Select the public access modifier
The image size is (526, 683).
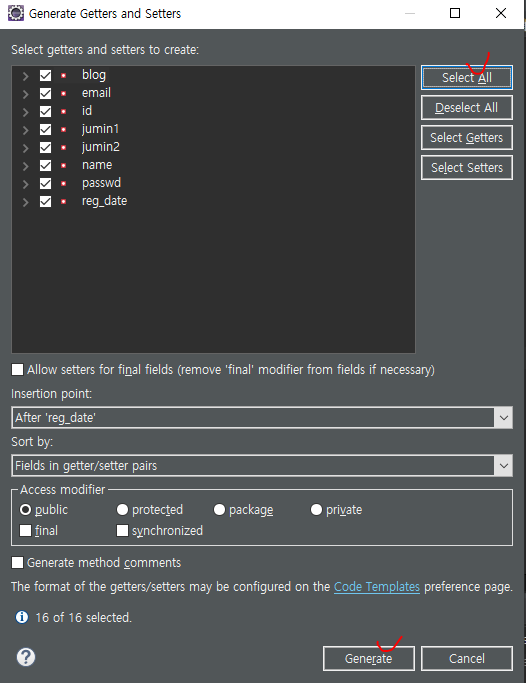tap(26, 509)
